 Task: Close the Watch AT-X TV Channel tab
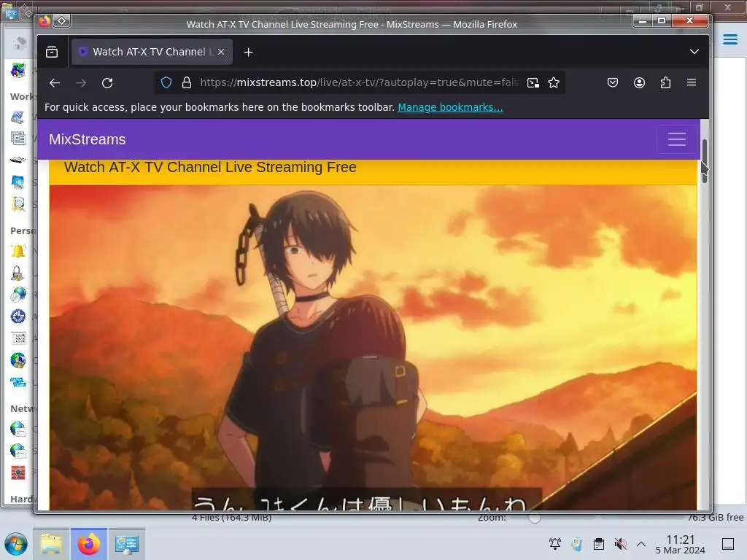(x=221, y=52)
